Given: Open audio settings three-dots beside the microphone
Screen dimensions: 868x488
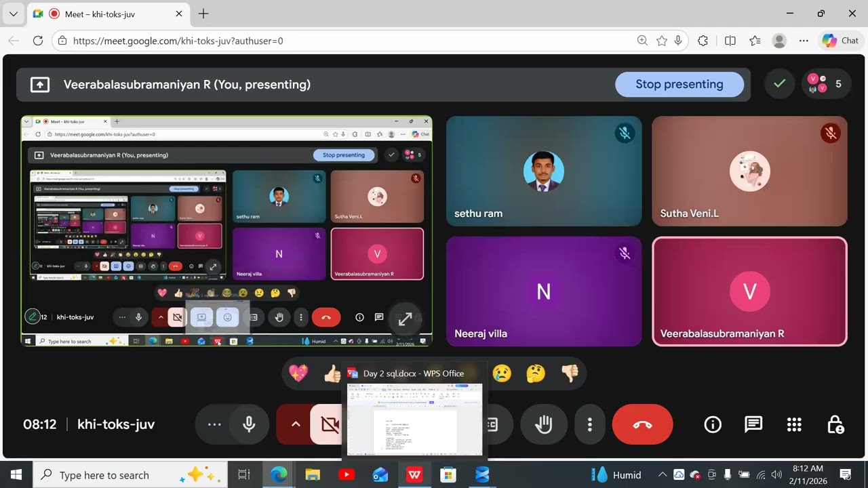Looking at the screenshot, I should coord(214,425).
